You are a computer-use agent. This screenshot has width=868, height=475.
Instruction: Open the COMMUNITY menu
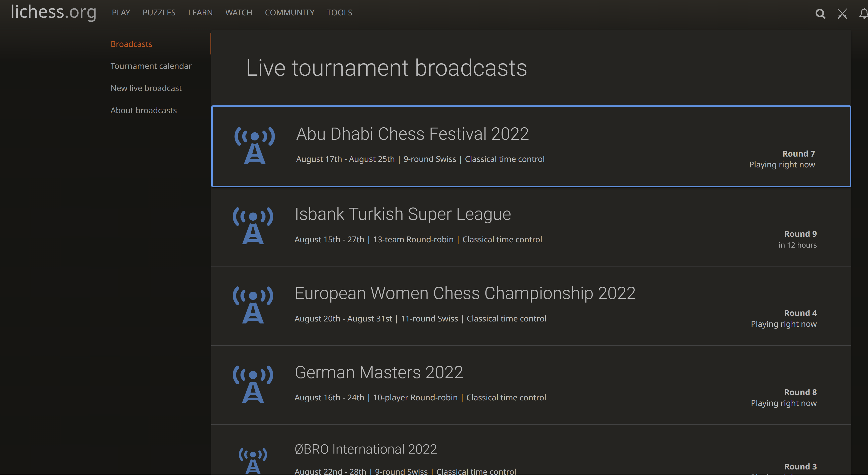pyautogui.click(x=289, y=12)
